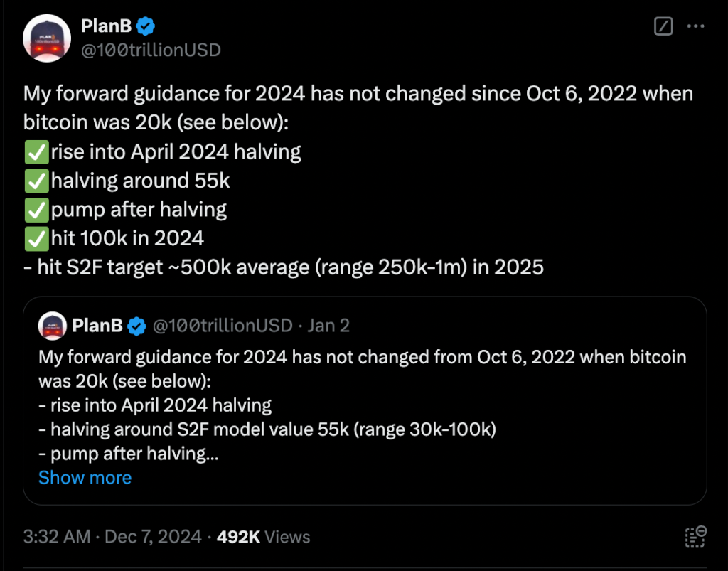Click the blue verified badge beside the PlanB header name
This screenshot has height=571, width=728.
click(146, 27)
